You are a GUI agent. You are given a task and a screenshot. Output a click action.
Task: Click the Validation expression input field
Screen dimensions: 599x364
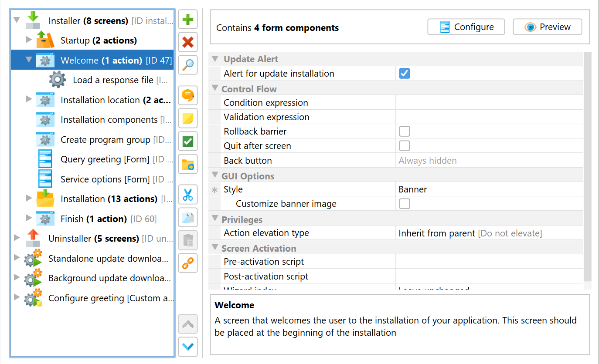click(x=489, y=117)
